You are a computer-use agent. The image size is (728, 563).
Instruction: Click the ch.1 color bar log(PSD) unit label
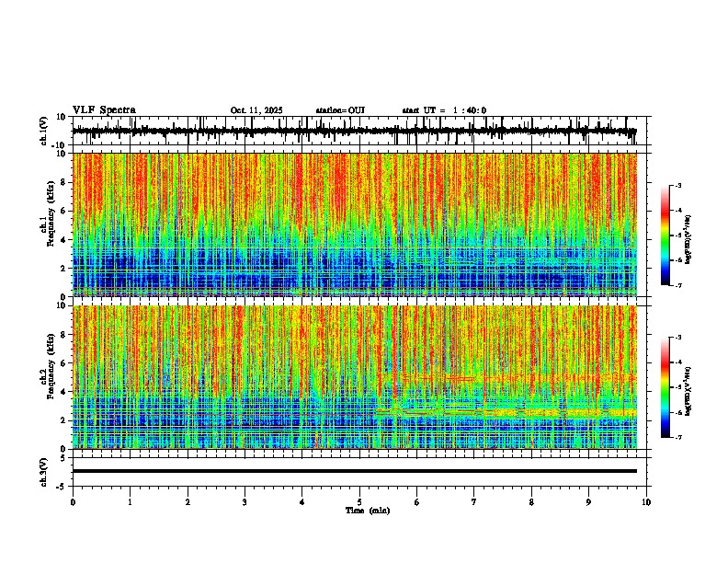(x=688, y=239)
